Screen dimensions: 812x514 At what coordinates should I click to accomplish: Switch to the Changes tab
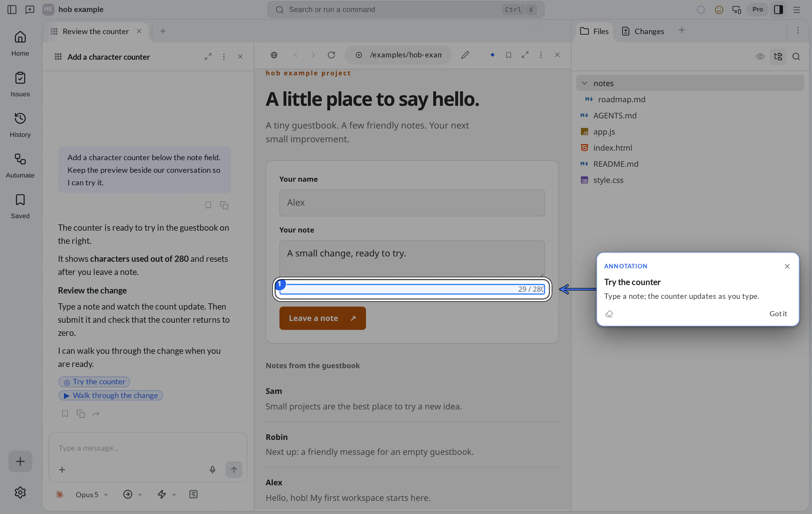(x=642, y=31)
